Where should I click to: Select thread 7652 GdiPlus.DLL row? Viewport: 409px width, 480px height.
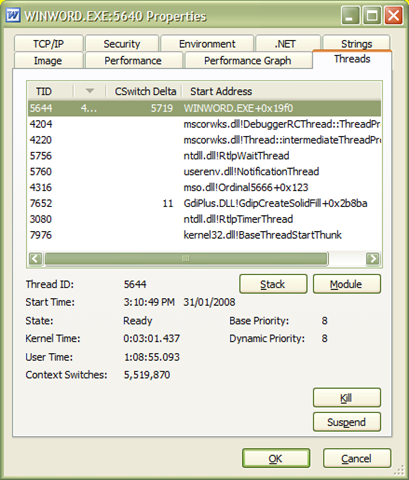point(204,203)
